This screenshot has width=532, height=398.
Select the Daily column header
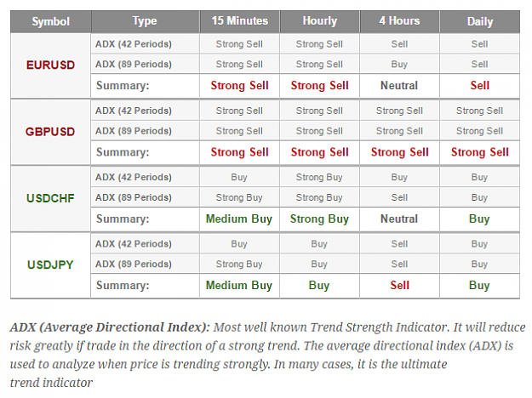coord(480,21)
